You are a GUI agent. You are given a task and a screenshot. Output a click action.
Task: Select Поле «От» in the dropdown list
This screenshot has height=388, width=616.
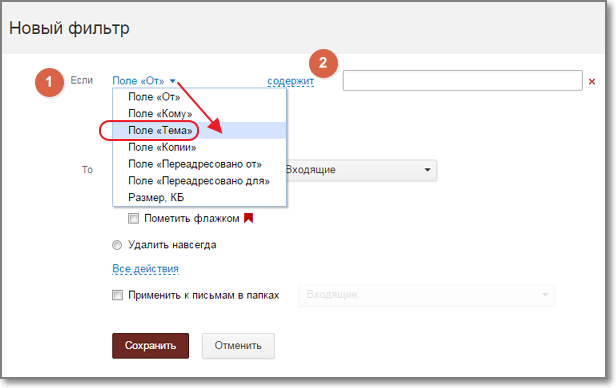[200, 97]
